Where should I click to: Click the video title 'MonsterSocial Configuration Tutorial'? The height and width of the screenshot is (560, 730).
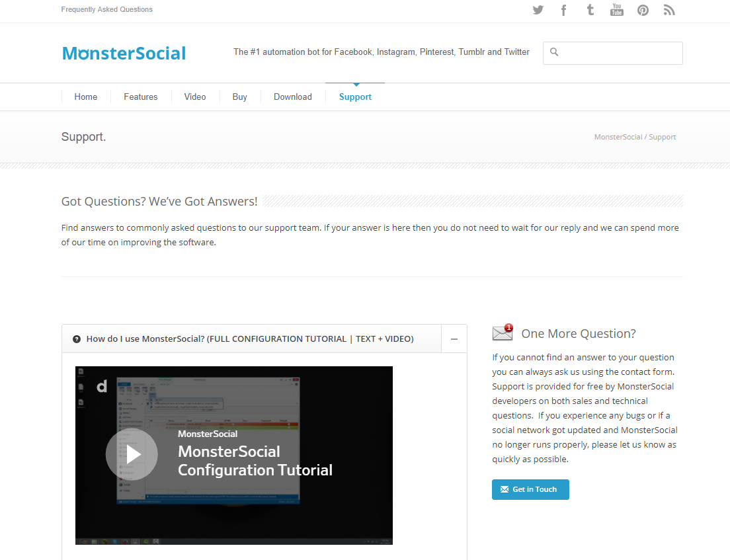[255, 461]
